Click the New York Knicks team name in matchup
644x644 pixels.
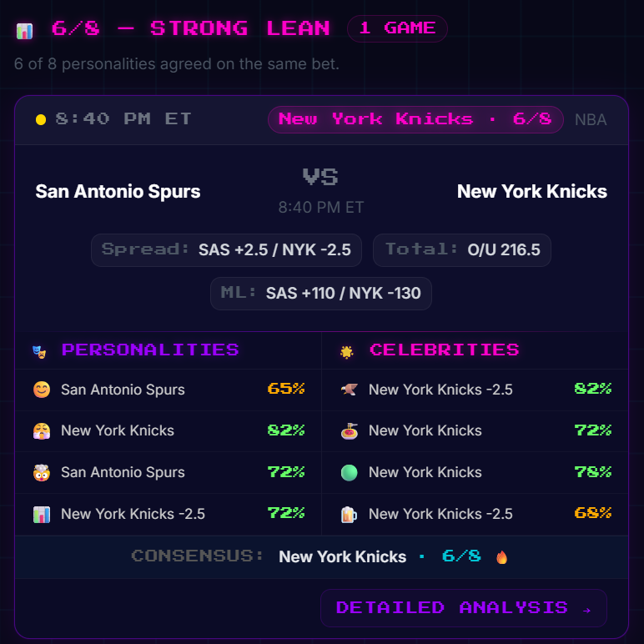(532, 191)
